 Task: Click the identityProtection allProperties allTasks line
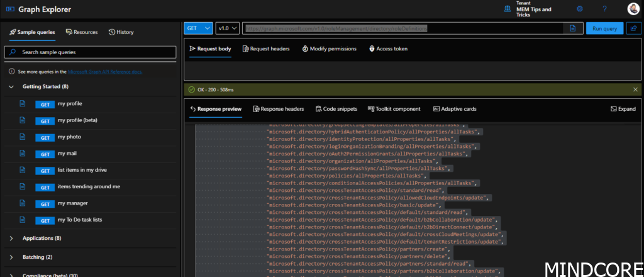tap(362, 139)
